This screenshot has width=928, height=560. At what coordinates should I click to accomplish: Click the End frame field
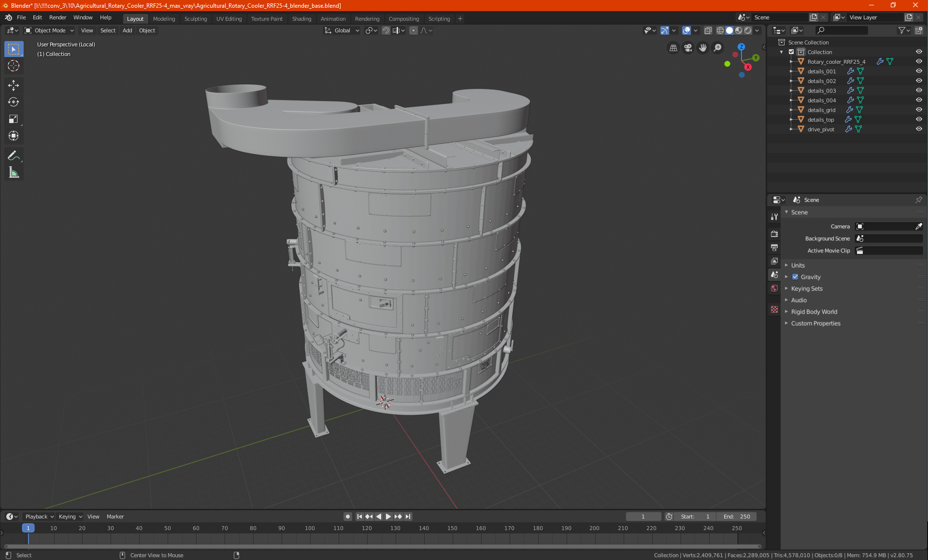point(737,517)
